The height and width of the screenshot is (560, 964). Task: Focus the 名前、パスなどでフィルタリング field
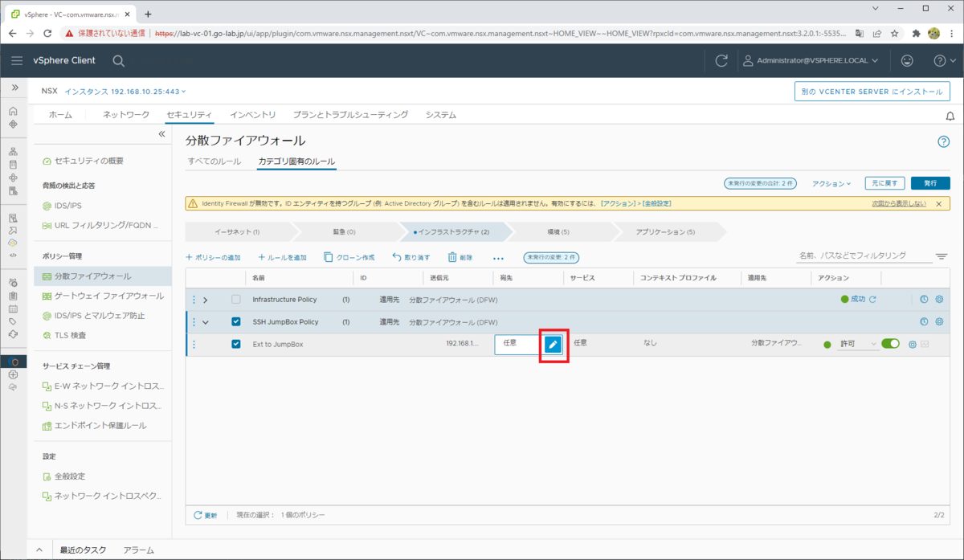pyautogui.click(x=863, y=255)
